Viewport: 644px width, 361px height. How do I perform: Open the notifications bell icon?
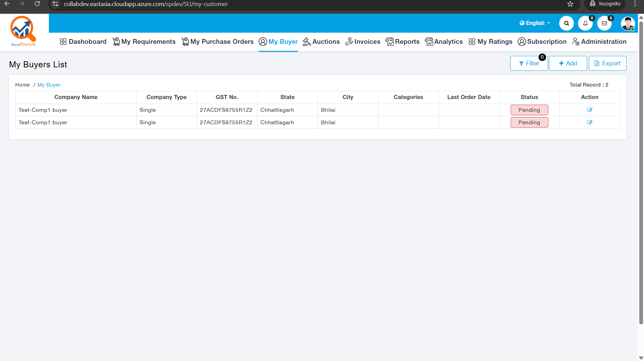585,23
